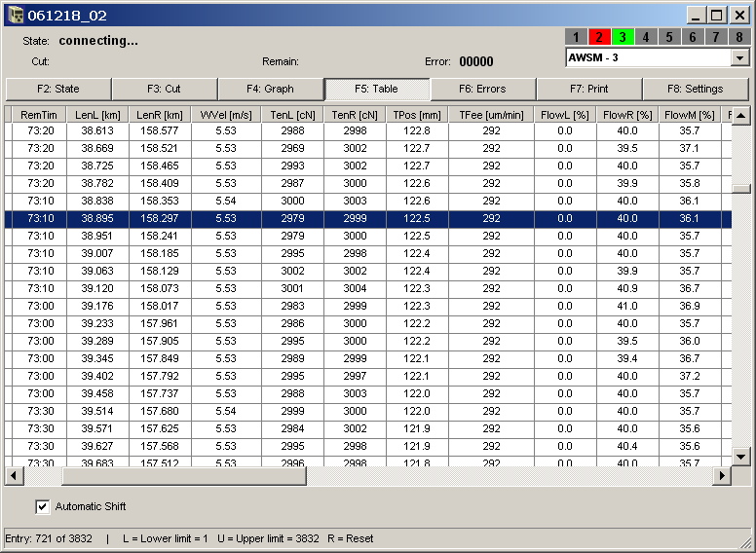The width and height of the screenshot is (756, 553).
Task: Open F8: Settings tab
Action: pyautogui.click(x=695, y=89)
